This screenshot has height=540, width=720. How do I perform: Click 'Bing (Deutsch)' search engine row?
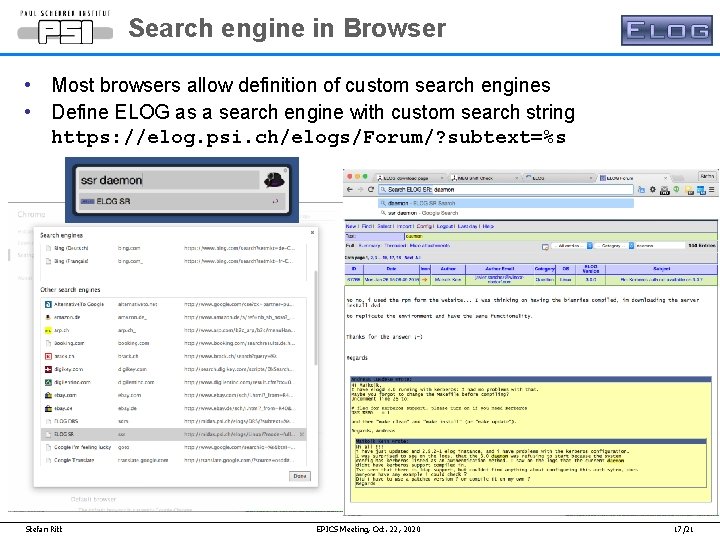tap(174, 248)
